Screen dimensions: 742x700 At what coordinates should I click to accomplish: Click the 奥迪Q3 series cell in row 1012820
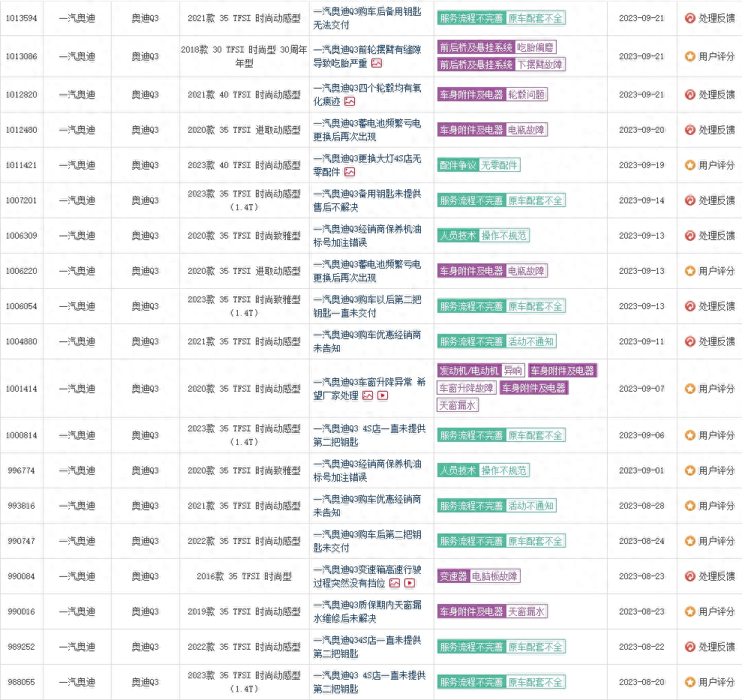(146, 95)
